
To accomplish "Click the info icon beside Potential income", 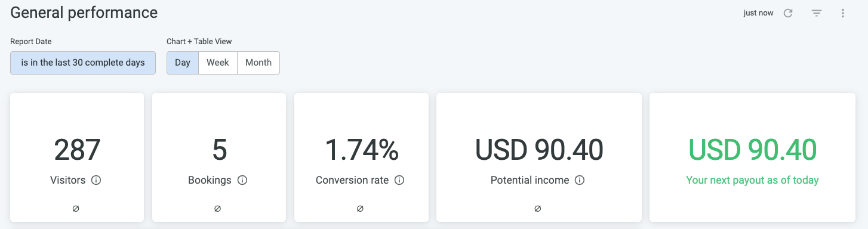I will (x=580, y=180).
